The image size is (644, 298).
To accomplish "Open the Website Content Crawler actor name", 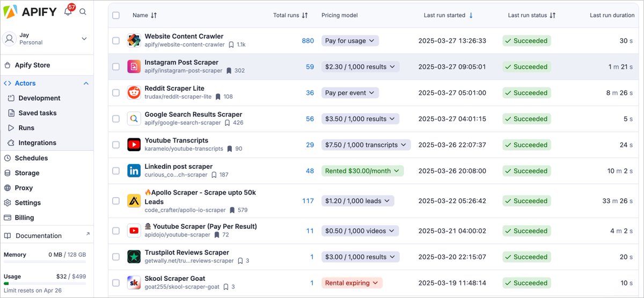I will 184,36.
